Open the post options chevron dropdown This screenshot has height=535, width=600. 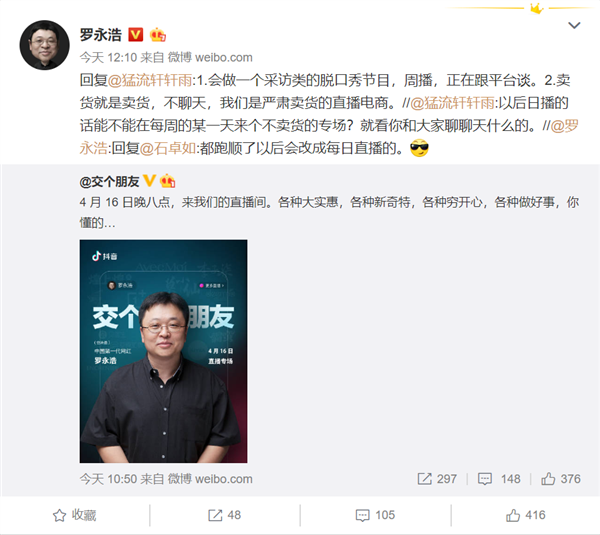click(x=574, y=26)
